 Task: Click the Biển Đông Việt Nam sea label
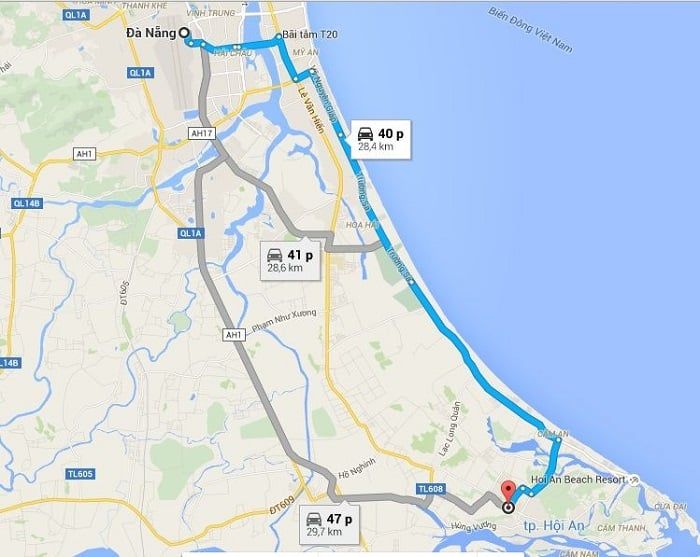530,30
